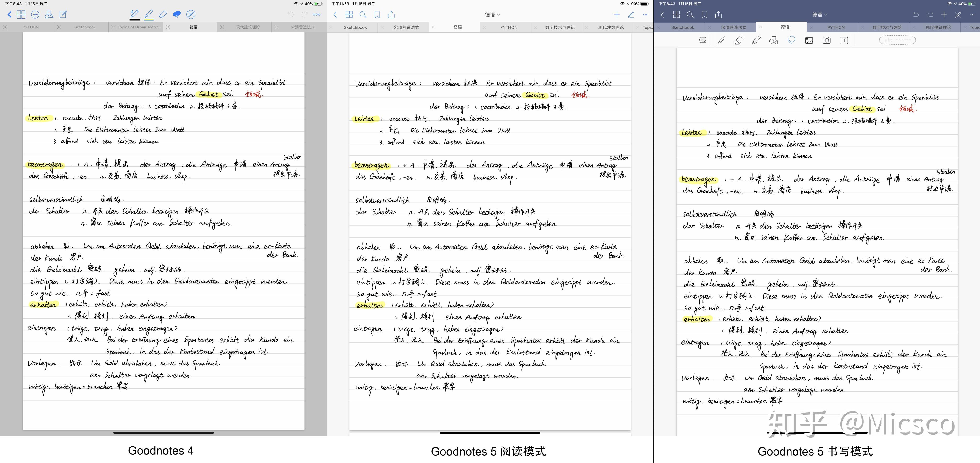Pick the black pen color bar in Goodnotes 4
The height and width of the screenshot is (463, 980).
click(x=134, y=19)
